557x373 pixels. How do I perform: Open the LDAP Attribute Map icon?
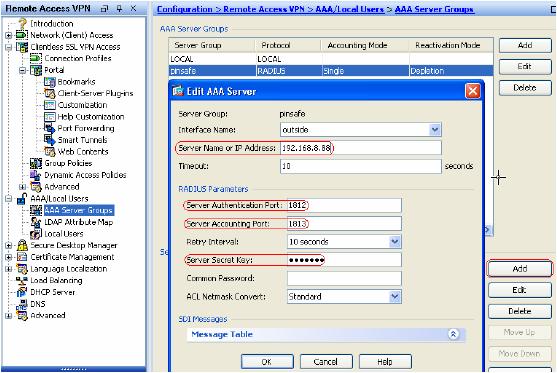click(x=36, y=222)
